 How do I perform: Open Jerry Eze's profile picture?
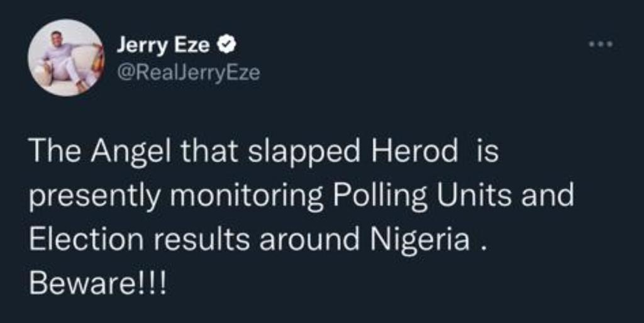tap(65, 58)
